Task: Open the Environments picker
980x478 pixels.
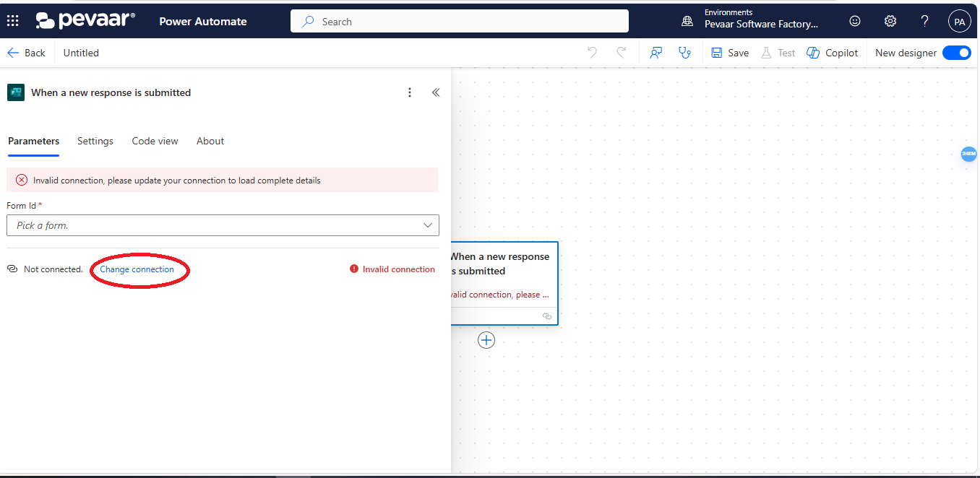Action: pyautogui.click(x=762, y=19)
